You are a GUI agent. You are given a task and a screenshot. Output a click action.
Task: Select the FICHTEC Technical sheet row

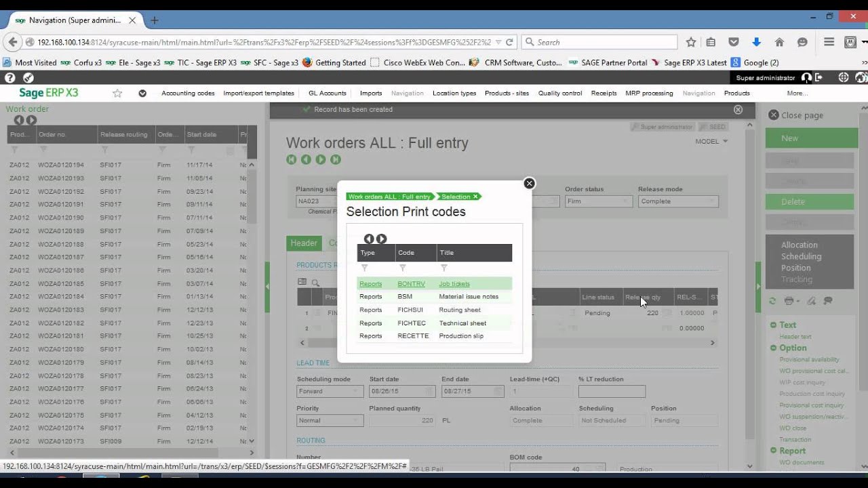(434, 323)
